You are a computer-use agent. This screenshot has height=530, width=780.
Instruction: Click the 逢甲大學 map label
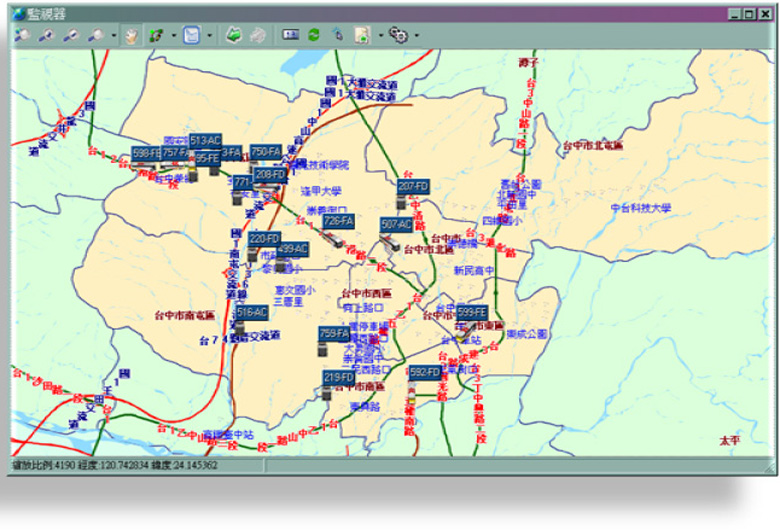[321, 191]
